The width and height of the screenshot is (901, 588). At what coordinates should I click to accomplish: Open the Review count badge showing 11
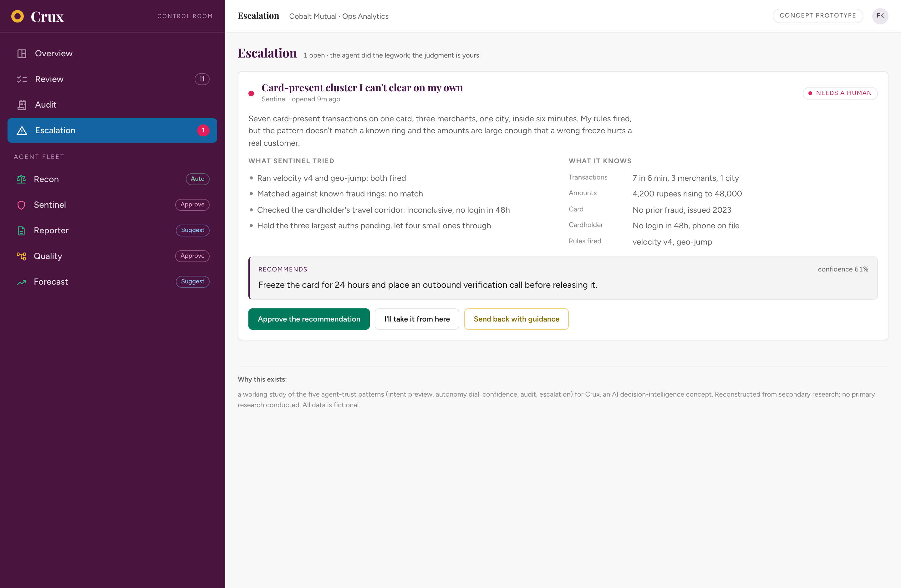(x=202, y=79)
